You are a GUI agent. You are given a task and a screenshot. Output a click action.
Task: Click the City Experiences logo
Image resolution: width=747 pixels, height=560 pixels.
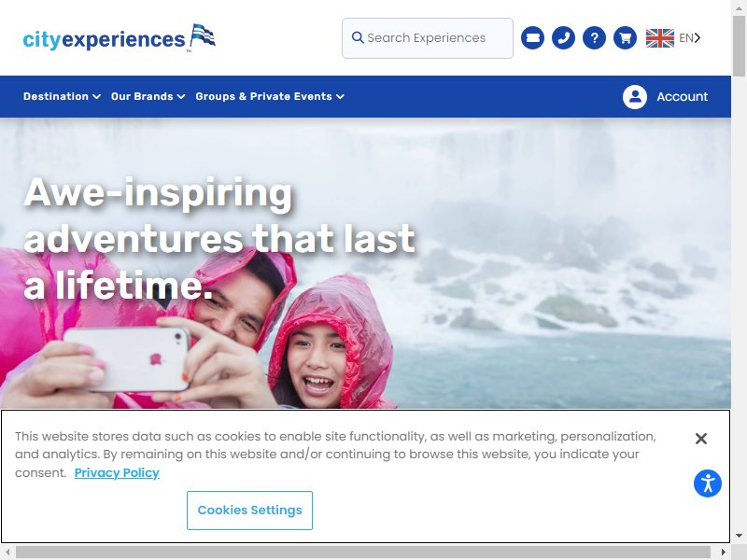coord(120,38)
